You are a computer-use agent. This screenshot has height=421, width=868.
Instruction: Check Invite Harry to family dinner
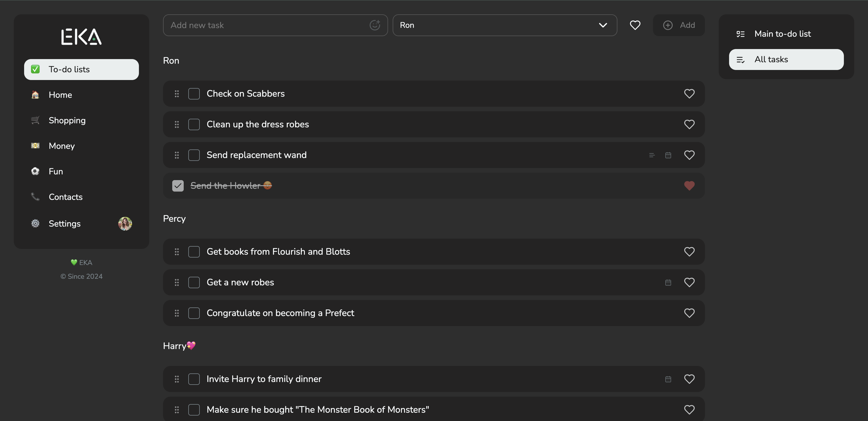tap(194, 379)
